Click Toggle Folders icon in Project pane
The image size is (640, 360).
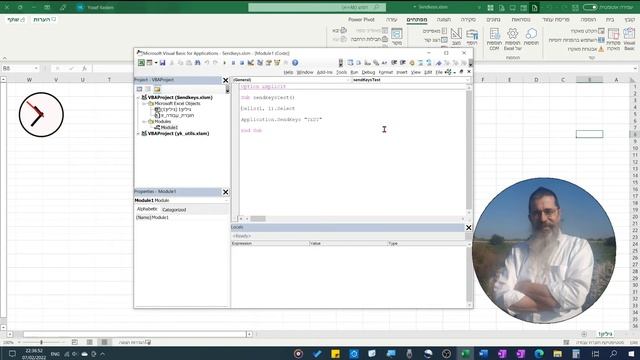(157, 89)
